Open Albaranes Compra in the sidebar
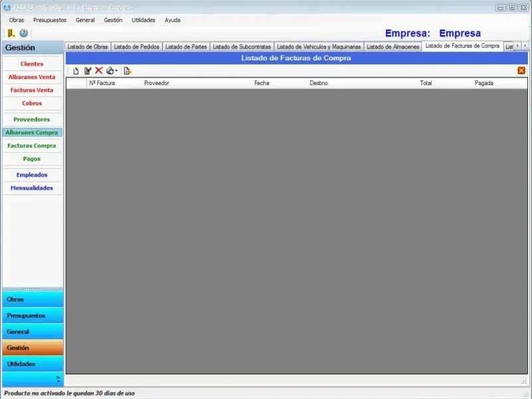 (x=32, y=132)
